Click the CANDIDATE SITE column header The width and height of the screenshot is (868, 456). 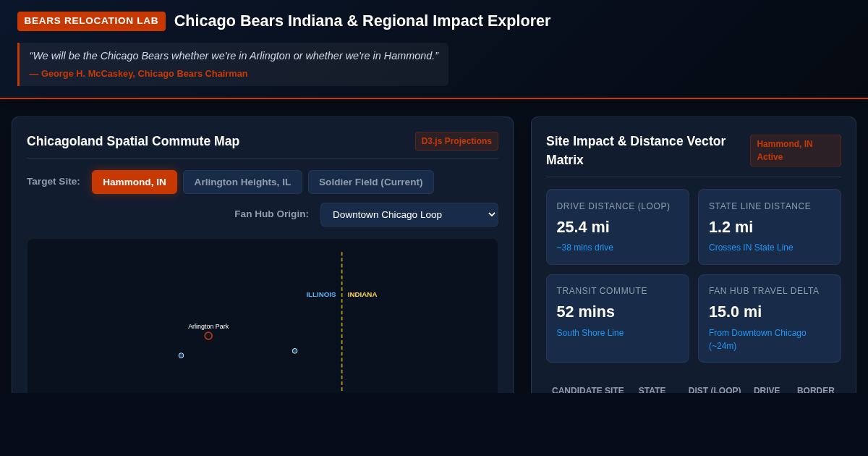pos(588,391)
